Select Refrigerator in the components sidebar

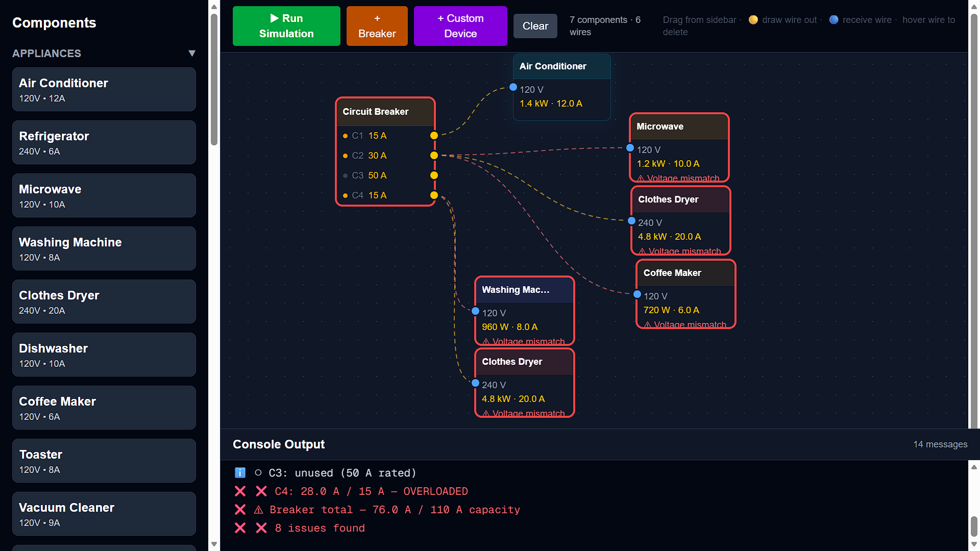104,142
